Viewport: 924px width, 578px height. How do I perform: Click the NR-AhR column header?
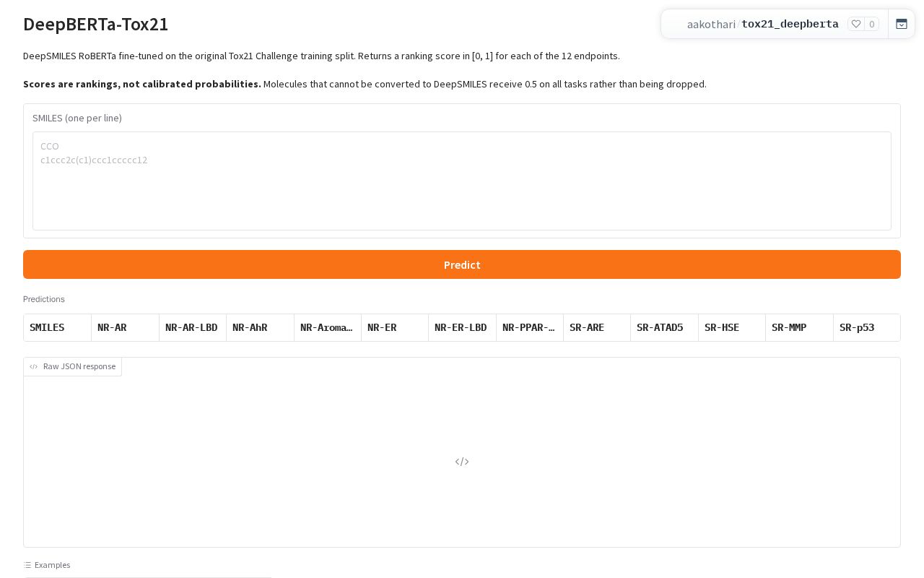pos(260,327)
